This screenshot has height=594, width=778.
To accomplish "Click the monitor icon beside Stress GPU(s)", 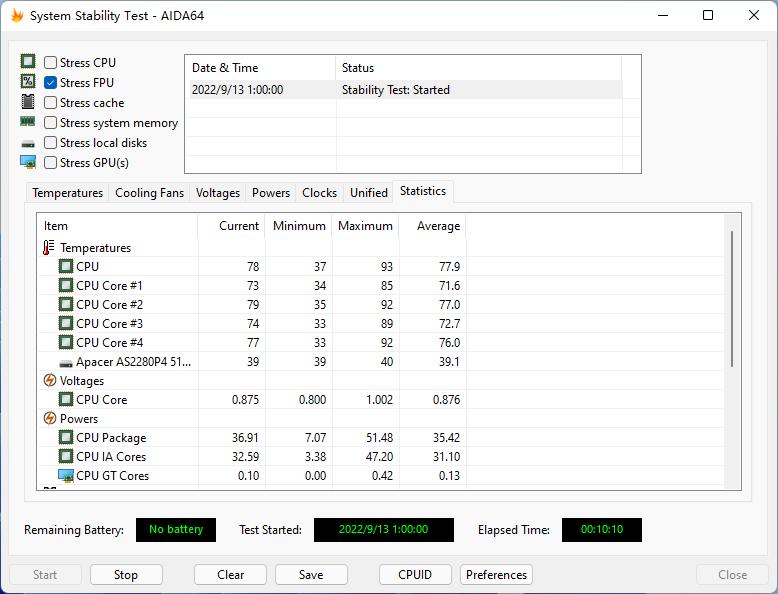I will coord(28,162).
